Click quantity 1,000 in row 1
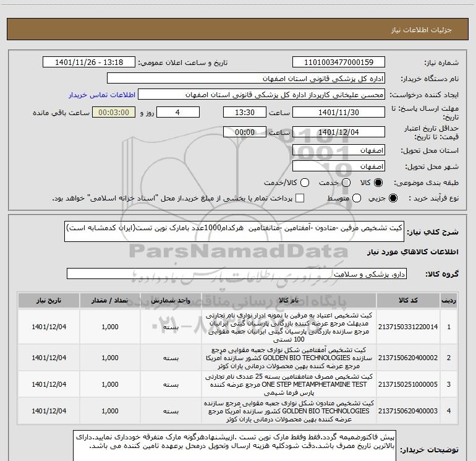The image size is (476, 461). (110, 327)
